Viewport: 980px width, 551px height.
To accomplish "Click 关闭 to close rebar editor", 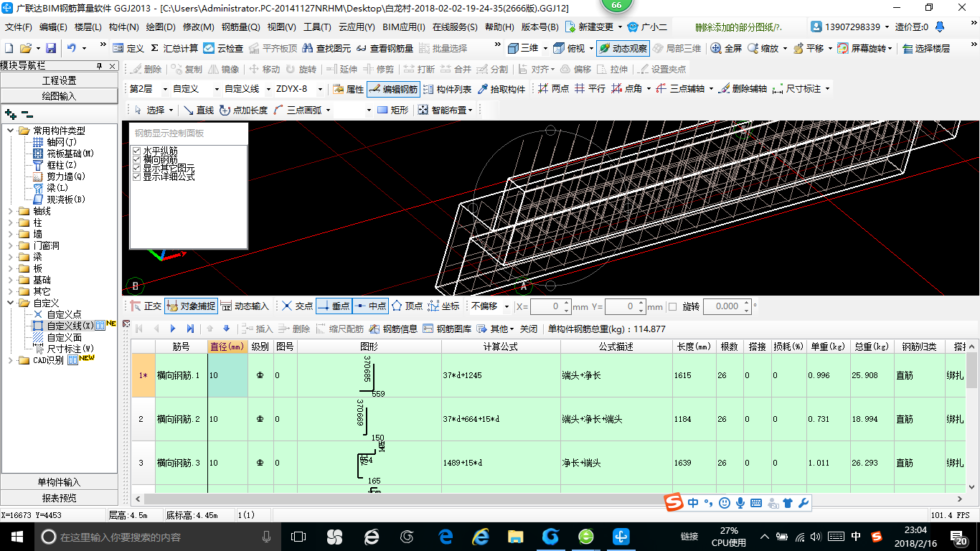I will tap(529, 329).
